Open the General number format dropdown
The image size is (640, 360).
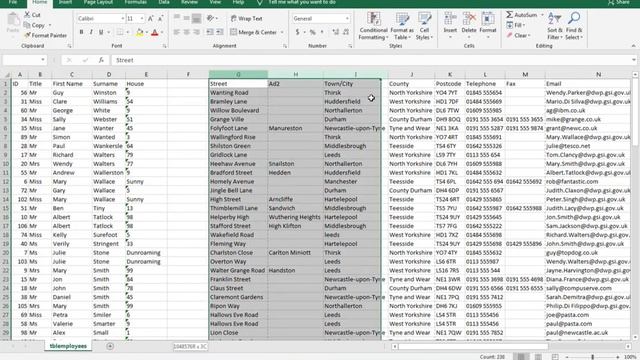click(347, 19)
